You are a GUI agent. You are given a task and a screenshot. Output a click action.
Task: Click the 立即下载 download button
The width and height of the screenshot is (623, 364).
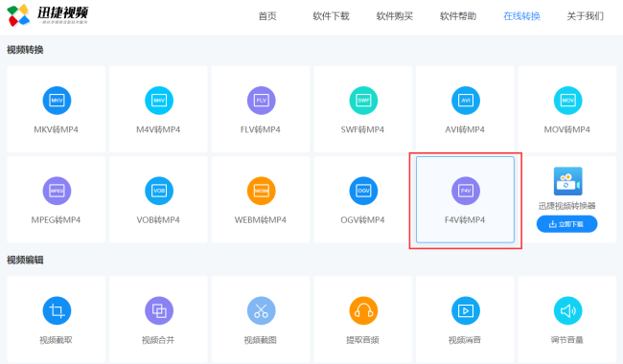[x=567, y=224]
